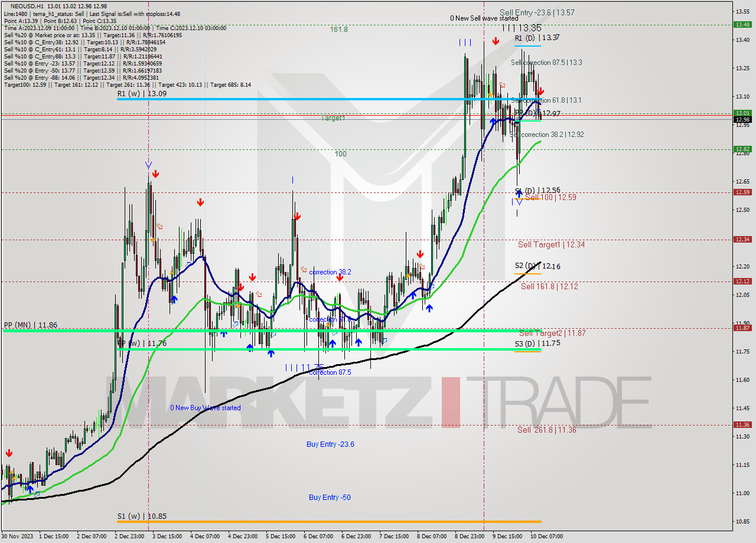This screenshot has height=543, width=756.
Task: Click the '100' Fibonacci level label
Action: 340,153
